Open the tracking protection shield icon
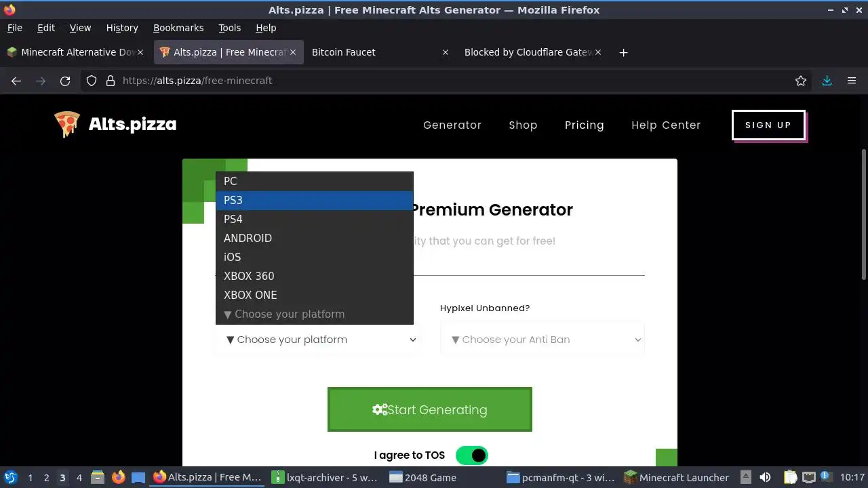 coord(92,81)
